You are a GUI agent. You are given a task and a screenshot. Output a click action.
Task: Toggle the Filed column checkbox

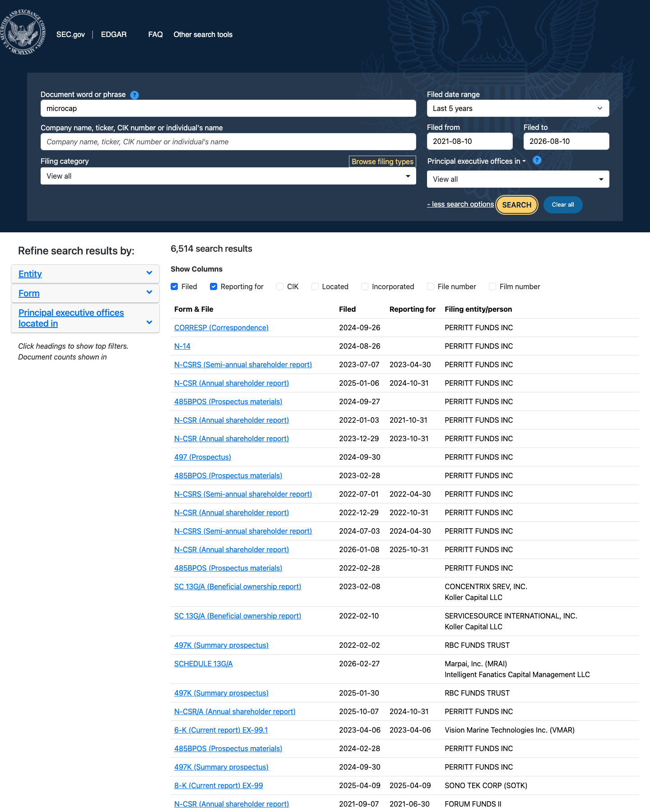pos(174,286)
